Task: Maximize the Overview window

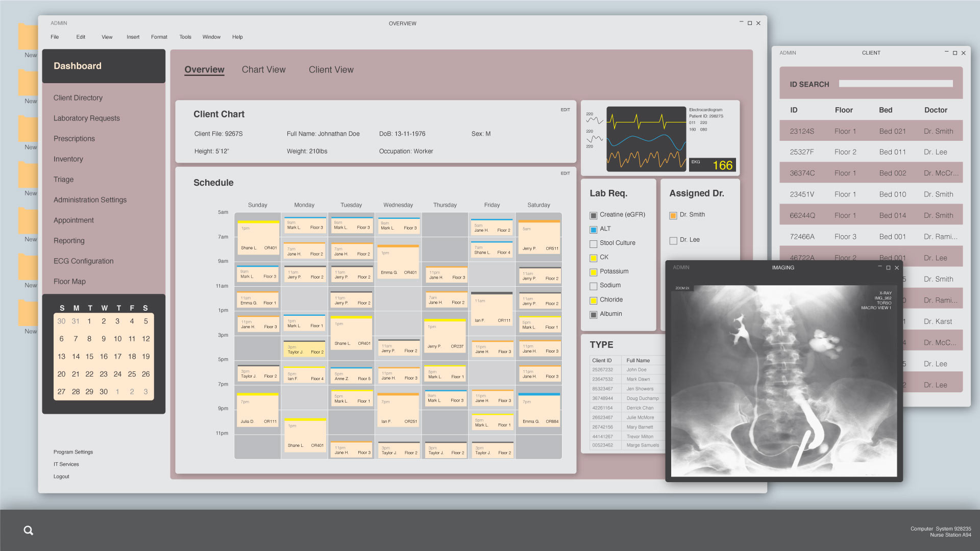Action: pyautogui.click(x=749, y=23)
